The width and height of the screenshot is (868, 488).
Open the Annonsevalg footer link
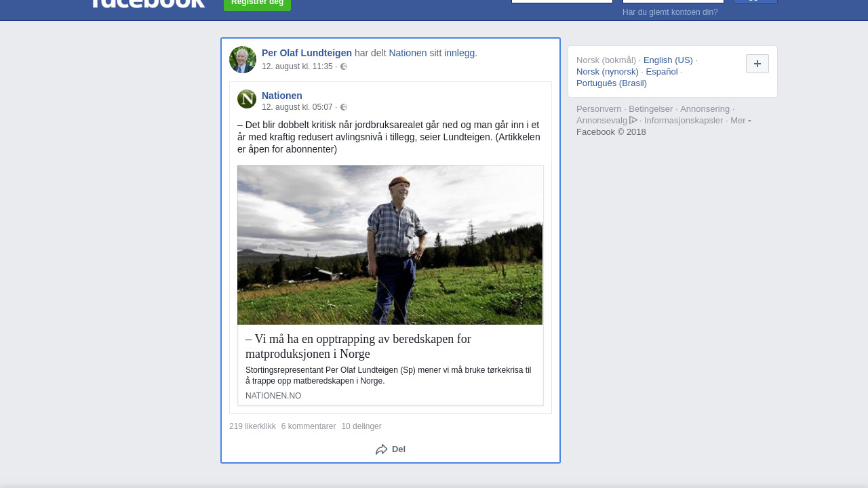coord(607,121)
